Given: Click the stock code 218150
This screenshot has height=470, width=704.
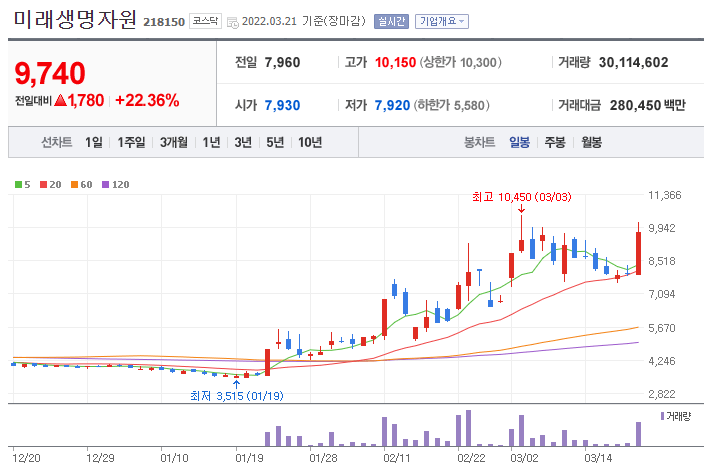Looking at the screenshot, I should [164, 22].
